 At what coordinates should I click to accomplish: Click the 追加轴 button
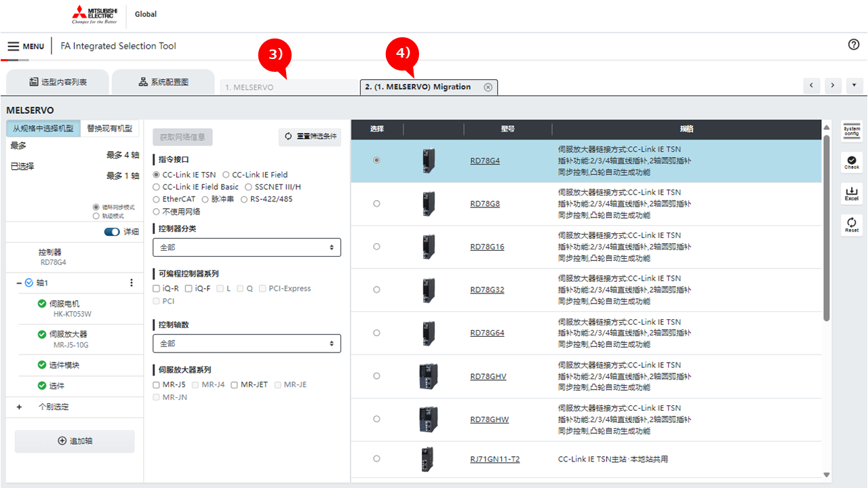[75, 441]
